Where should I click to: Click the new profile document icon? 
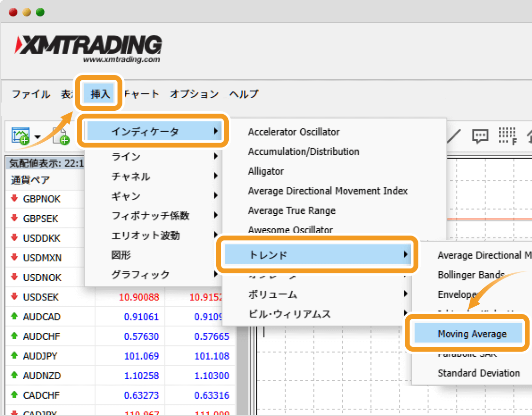click(x=61, y=136)
